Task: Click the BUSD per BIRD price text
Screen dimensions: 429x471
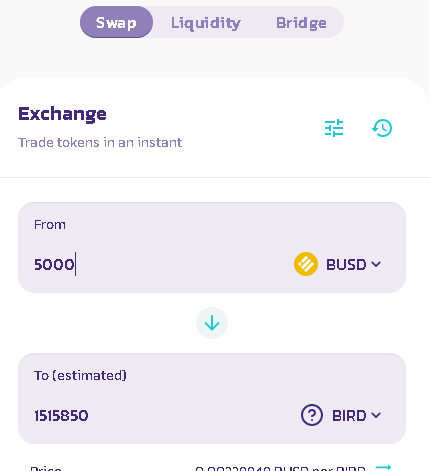Action: tap(280, 468)
